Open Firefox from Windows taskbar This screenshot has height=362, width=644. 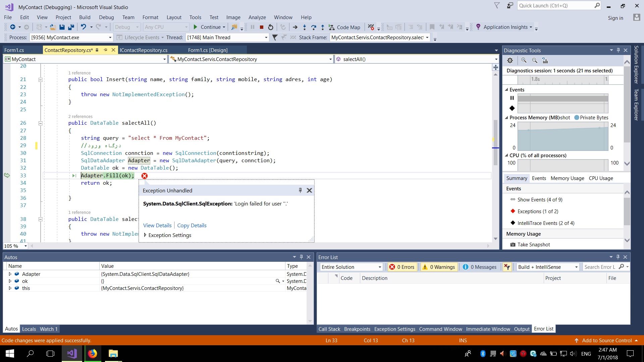click(92, 354)
